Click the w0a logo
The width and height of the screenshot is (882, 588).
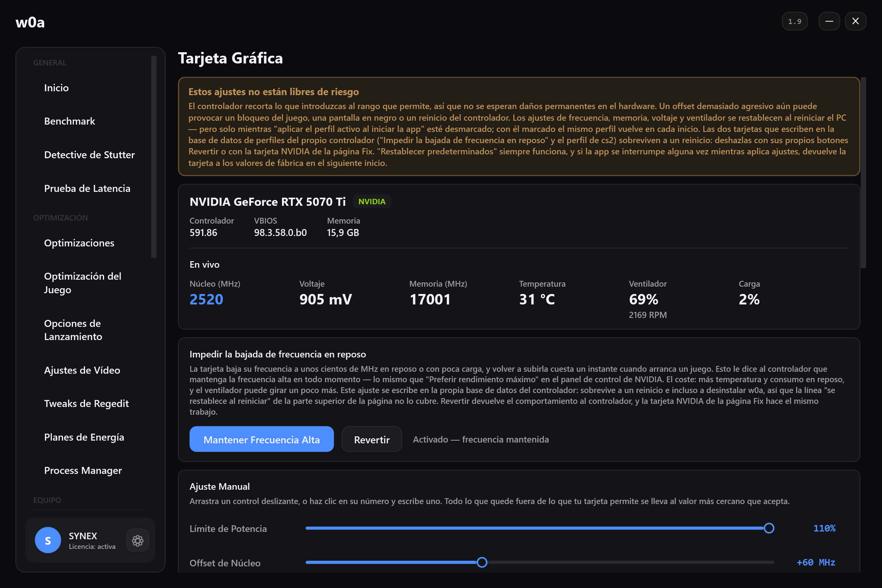[x=30, y=22]
